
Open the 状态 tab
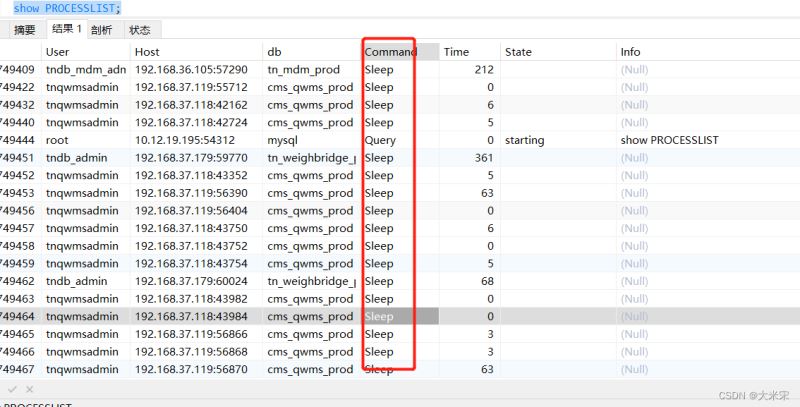[140, 30]
